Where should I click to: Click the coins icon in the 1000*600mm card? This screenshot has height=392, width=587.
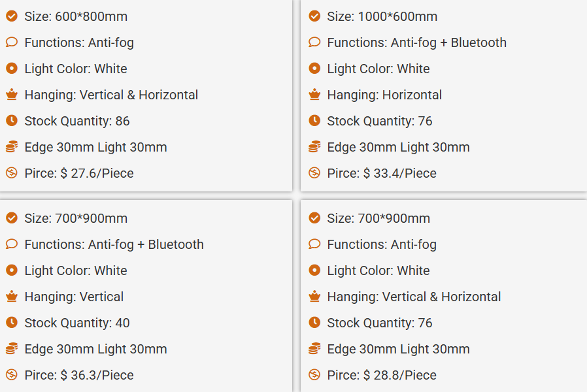coord(314,147)
